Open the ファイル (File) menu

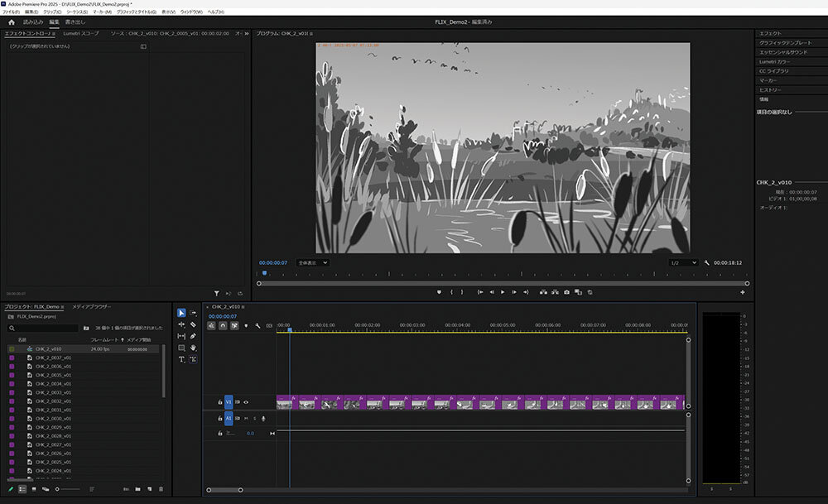[x=11, y=12]
